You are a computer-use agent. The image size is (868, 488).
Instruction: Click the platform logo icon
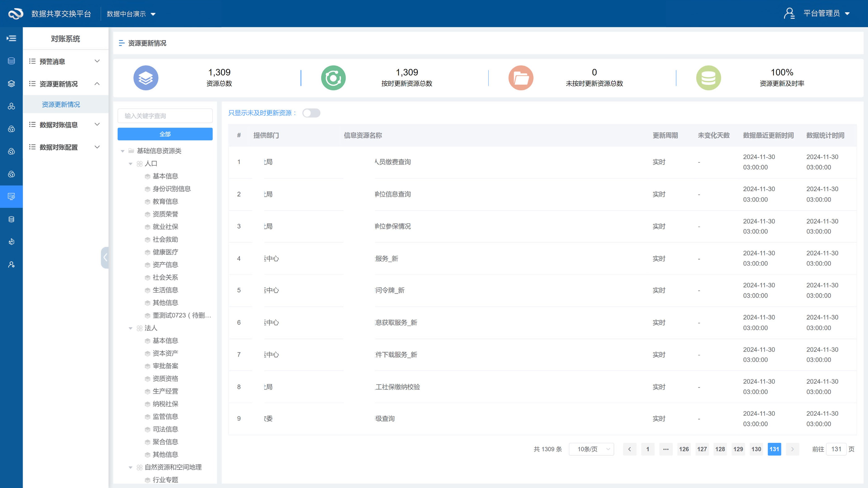(16, 14)
